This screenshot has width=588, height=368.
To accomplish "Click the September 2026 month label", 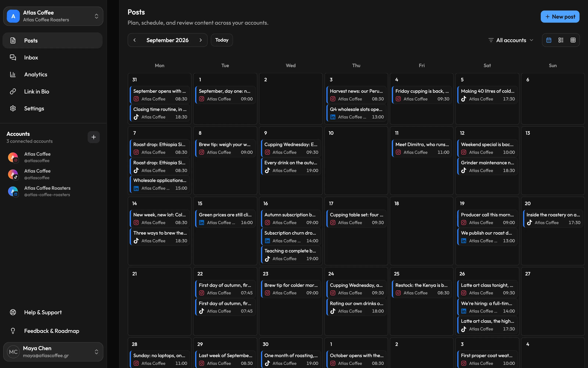I will [x=167, y=40].
